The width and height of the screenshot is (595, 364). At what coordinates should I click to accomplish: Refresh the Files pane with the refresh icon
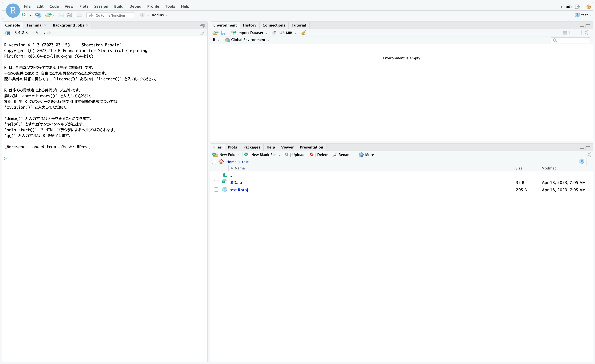pyautogui.click(x=589, y=155)
